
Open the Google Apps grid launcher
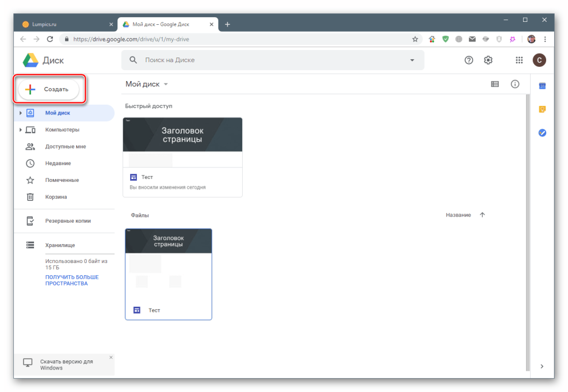(519, 60)
